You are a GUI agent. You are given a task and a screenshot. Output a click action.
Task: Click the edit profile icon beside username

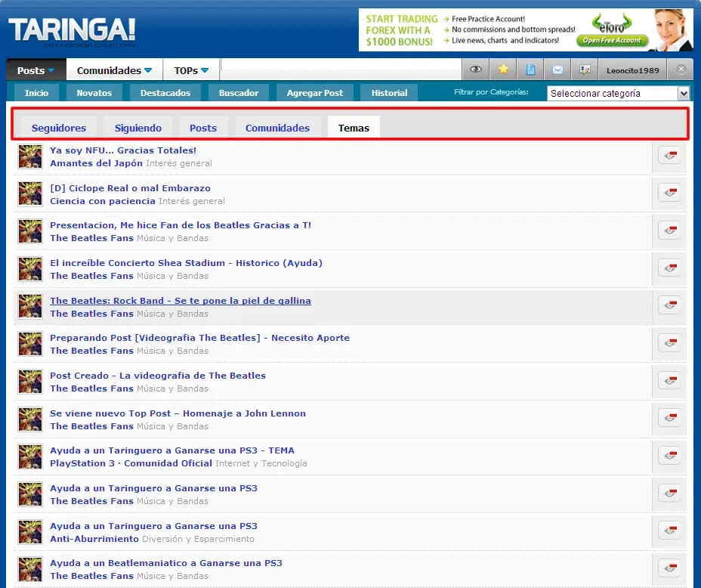585,70
